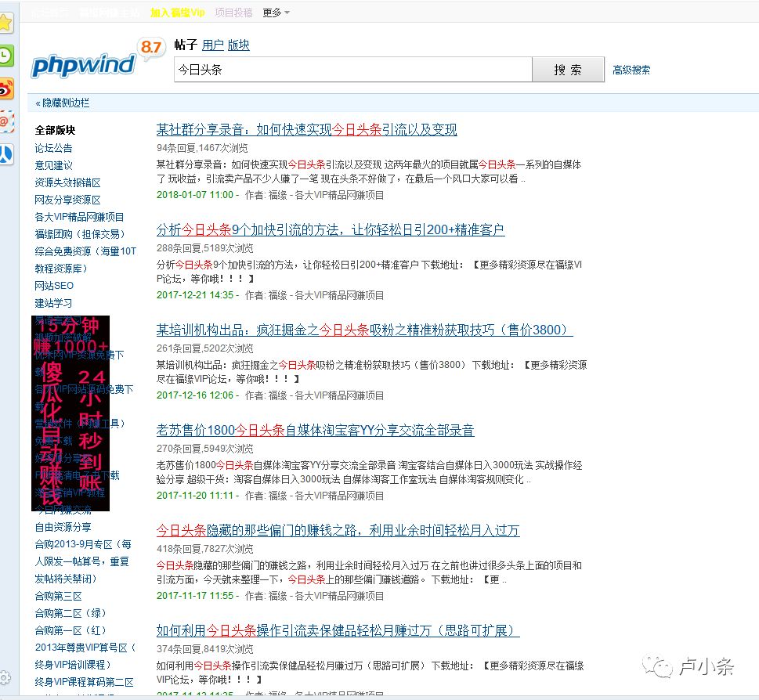759x700 pixels.
Task: Open post 某社群分享录音:如何快速实现今日头条引流以及变现
Action: pos(306,130)
